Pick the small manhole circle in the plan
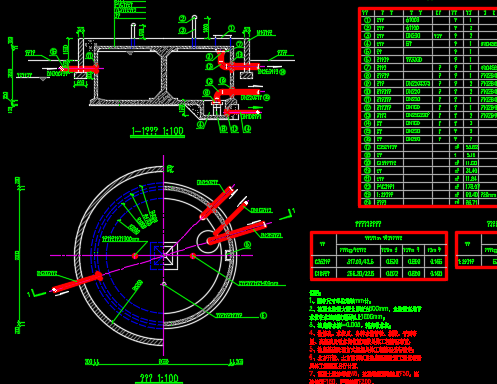The height and width of the screenshot is (384, 497). click(x=208, y=242)
